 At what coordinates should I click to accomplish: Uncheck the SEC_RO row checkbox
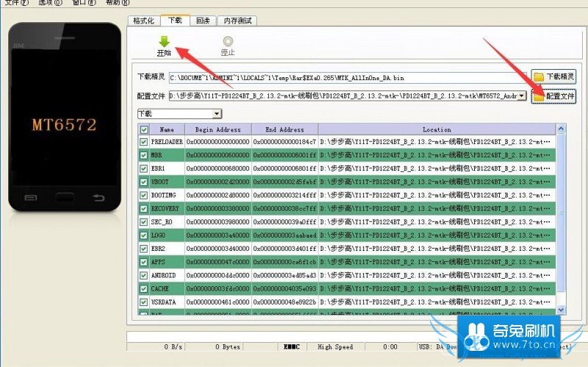tap(143, 222)
